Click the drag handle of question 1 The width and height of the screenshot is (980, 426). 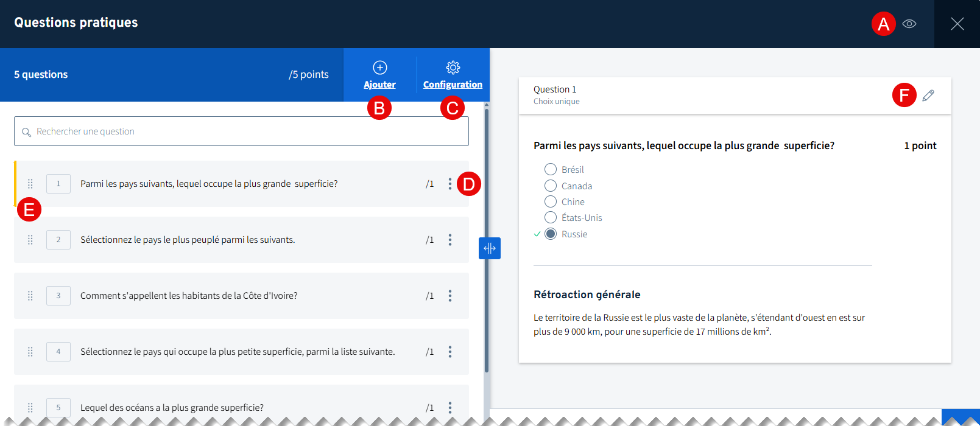tap(30, 184)
